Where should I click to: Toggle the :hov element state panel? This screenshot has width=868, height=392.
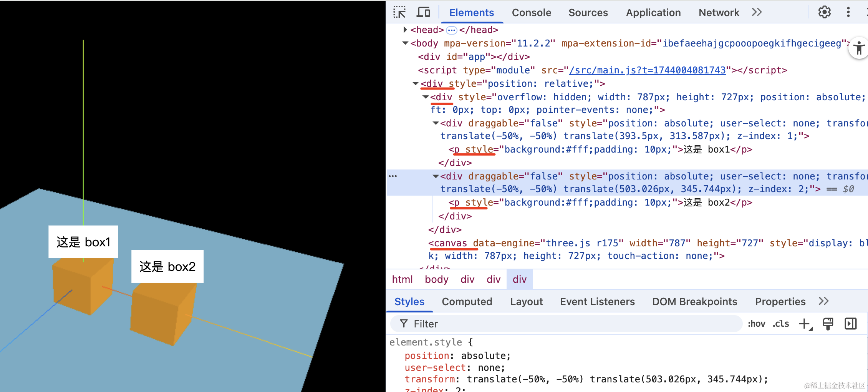(x=757, y=324)
